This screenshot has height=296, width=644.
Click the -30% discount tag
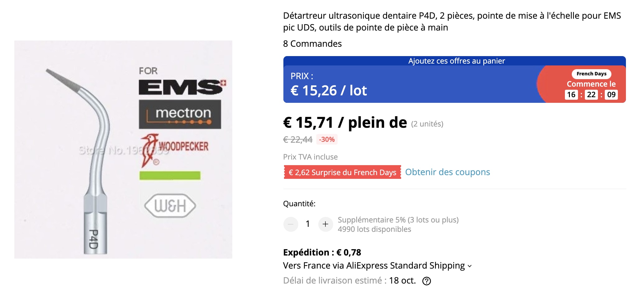pos(327,139)
